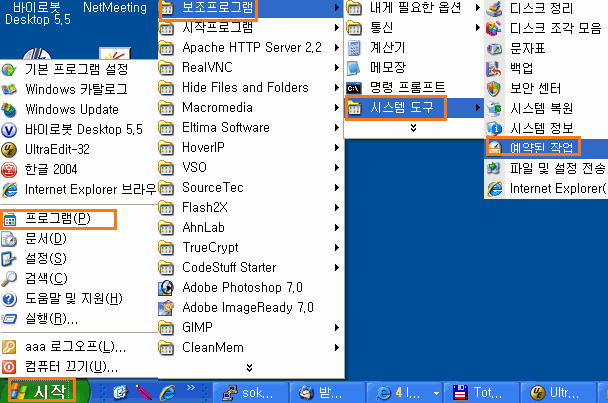Choose 검색(C) from the Start menu
Screen dimensions: 608x403
pos(46,278)
